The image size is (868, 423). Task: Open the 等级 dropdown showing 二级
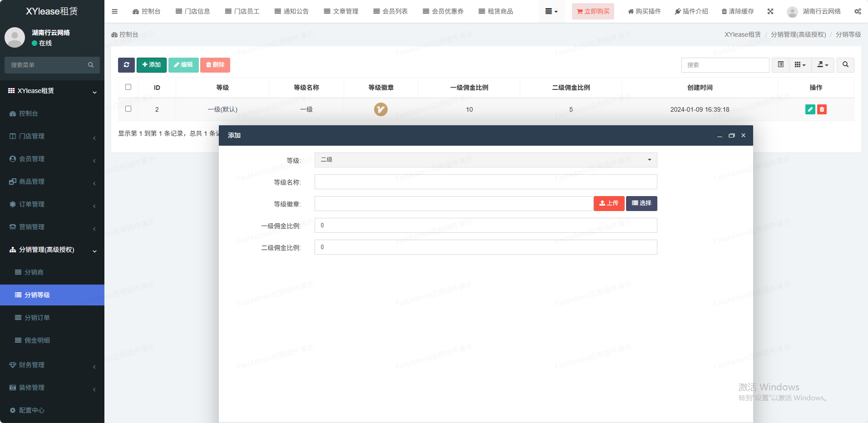(x=485, y=160)
